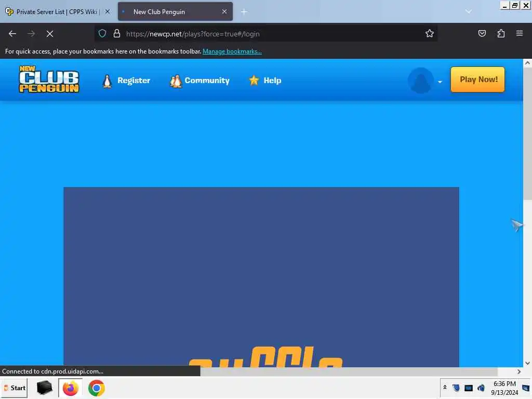
Task: Show hidden system tray icons
Action: [445, 388]
